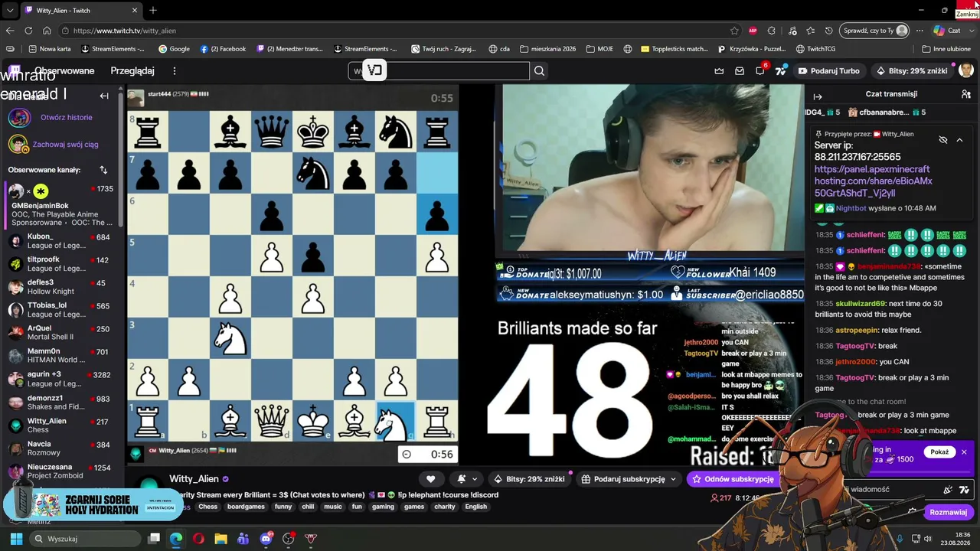Expand the Podaruj subskrypcję dropdown arrow
This screenshot has width=980, height=551.
(673, 479)
